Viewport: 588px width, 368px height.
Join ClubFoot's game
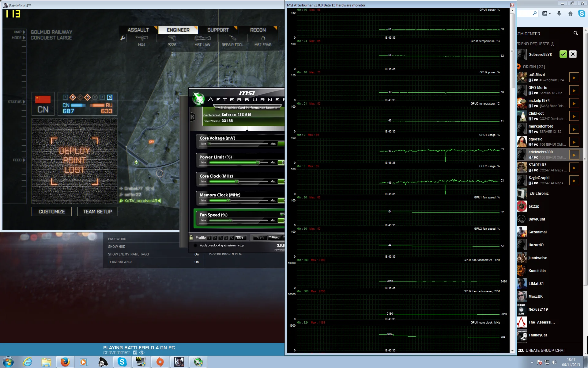pos(574,116)
